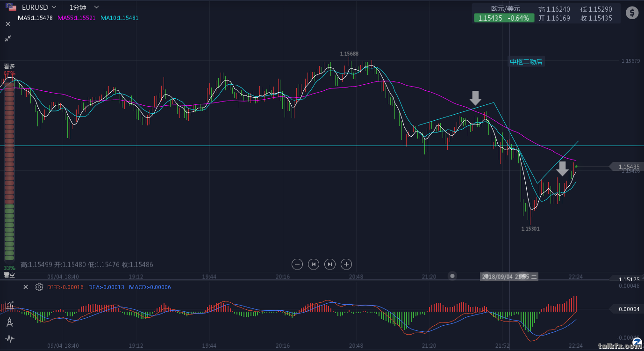Zoom out the chart with minus button
This screenshot has width=644, height=351.
click(x=297, y=264)
